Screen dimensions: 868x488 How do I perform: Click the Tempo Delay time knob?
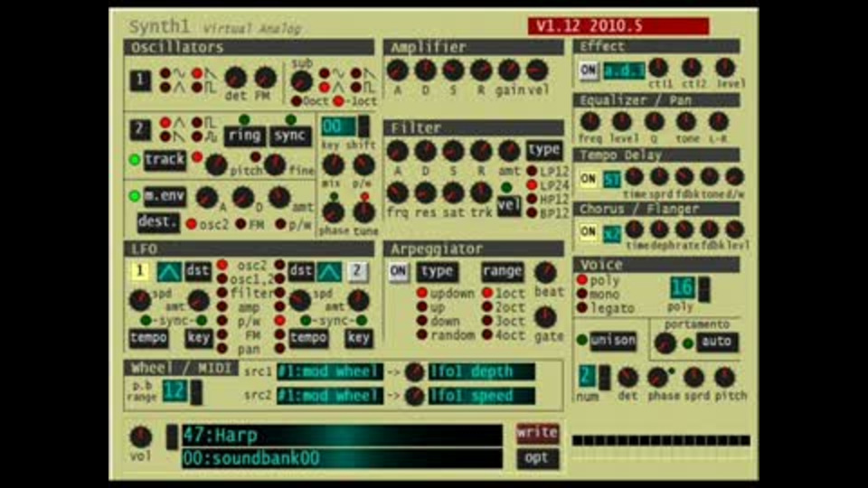pyautogui.click(x=635, y=177)
